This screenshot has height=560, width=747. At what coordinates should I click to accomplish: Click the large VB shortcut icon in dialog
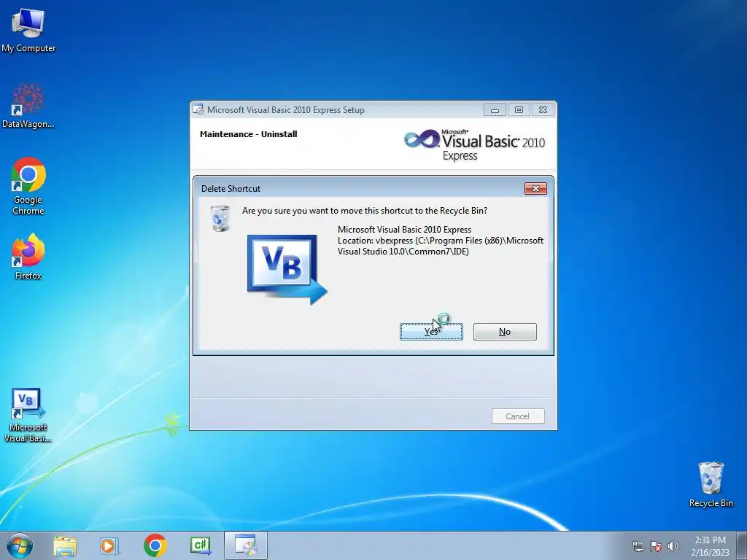click(287, 270)
